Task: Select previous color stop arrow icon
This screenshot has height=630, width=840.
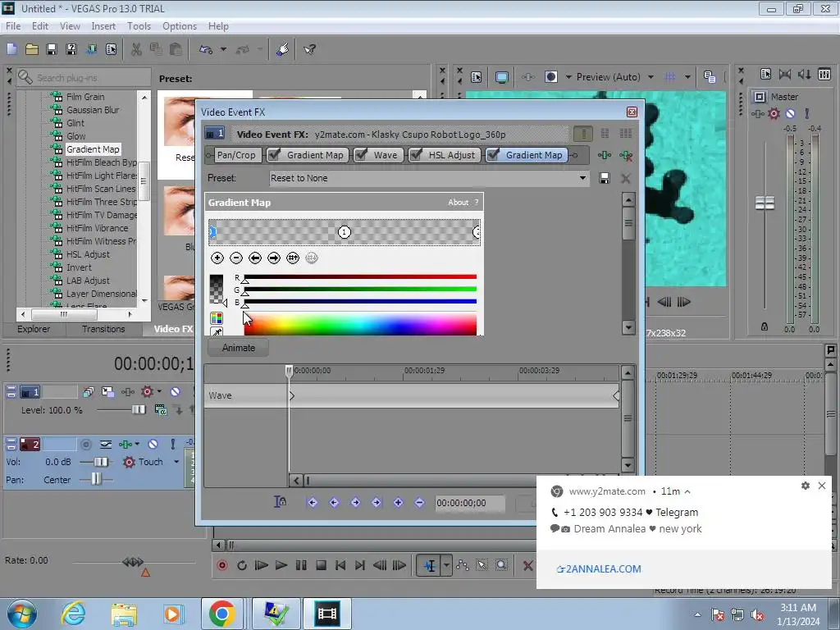Action: pyautogui.click(x=255, y=258)
